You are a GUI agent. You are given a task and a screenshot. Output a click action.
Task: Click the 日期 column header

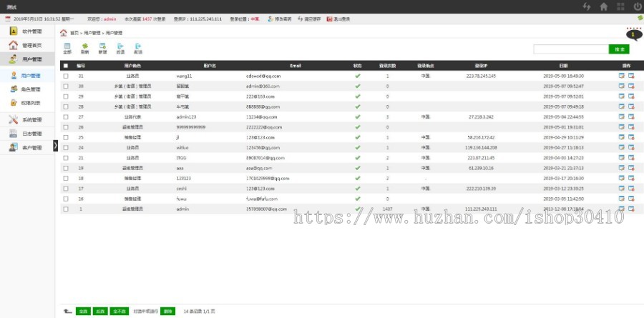tap(563, 66)
